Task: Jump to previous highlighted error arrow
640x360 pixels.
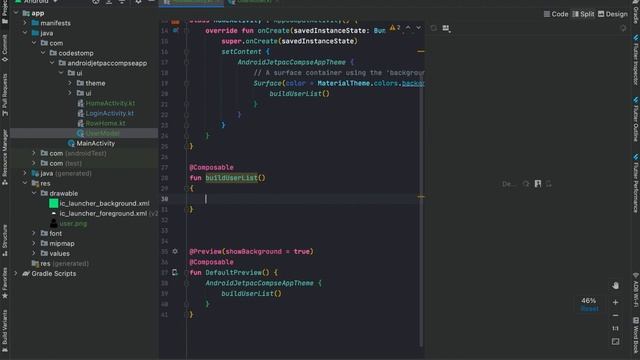Action: [408, 28]
